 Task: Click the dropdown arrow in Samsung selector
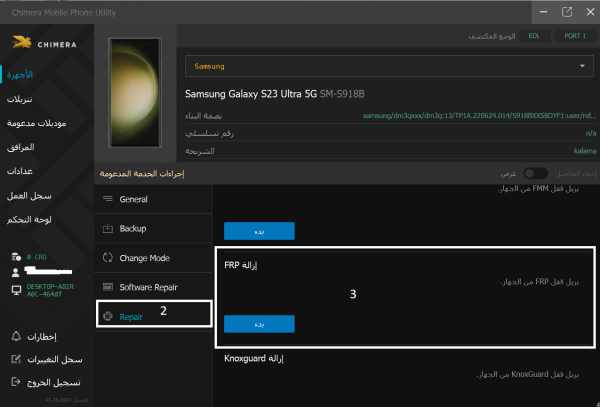coord(582,66)
